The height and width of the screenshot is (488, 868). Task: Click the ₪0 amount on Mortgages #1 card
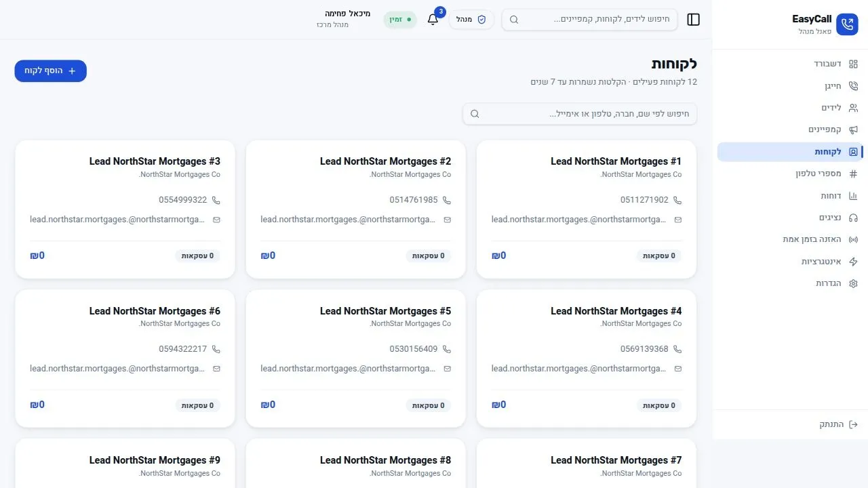pos(498,256)
